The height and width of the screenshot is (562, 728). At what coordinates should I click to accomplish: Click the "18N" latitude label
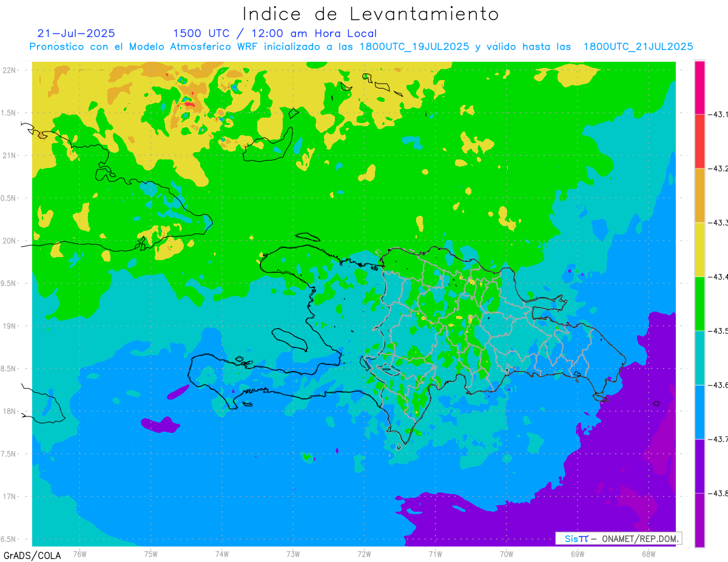(10, 411)
